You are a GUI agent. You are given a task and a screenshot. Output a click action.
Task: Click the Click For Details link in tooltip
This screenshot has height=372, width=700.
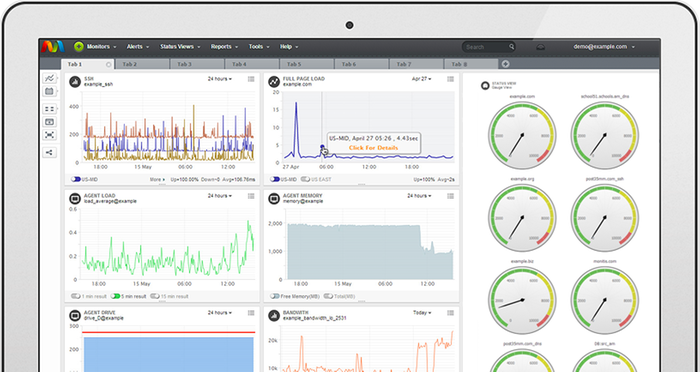coord(373,147)
